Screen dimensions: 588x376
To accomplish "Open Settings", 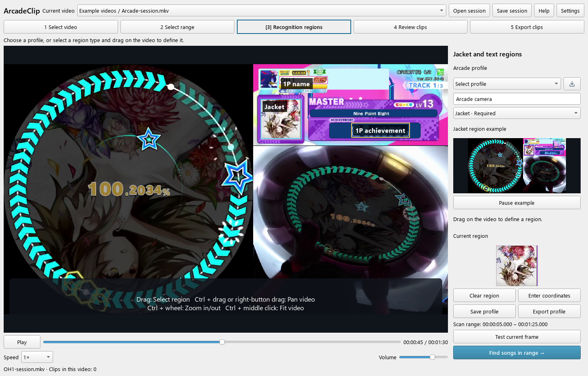I will [570, 11].
